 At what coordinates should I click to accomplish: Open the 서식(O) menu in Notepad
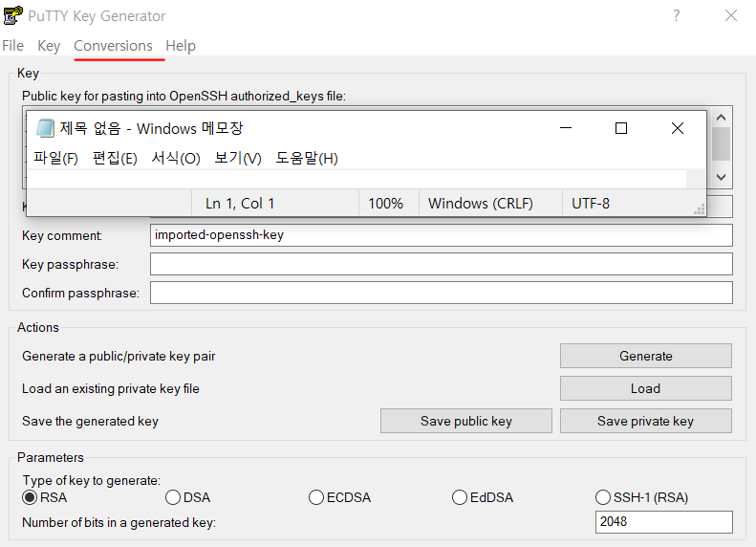tap(176, 158)
